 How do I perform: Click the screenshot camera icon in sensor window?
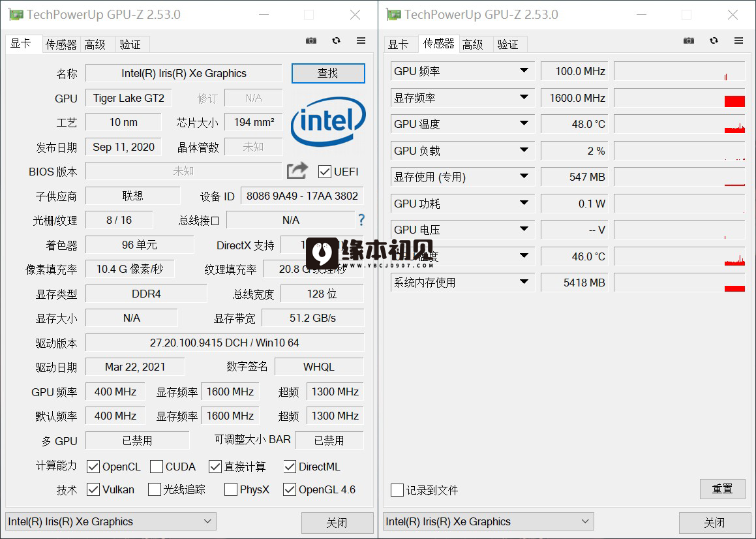pyautogui.click(x=689, y=40)
